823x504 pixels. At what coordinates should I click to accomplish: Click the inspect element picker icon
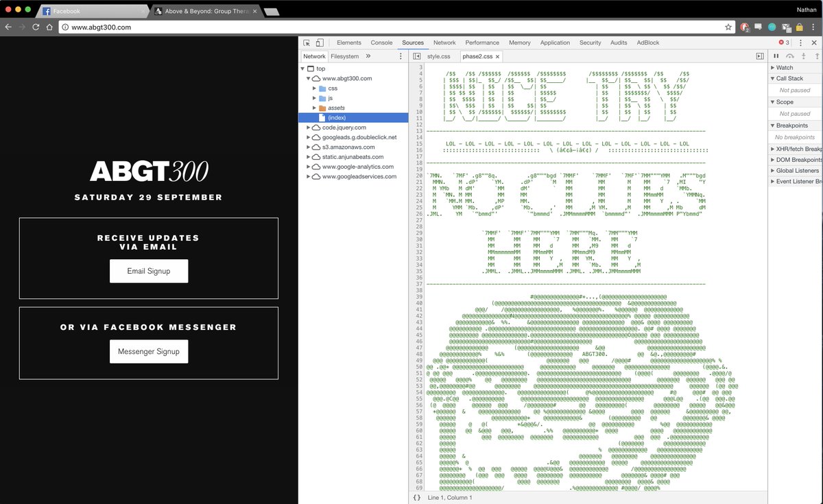pos(307,43)
